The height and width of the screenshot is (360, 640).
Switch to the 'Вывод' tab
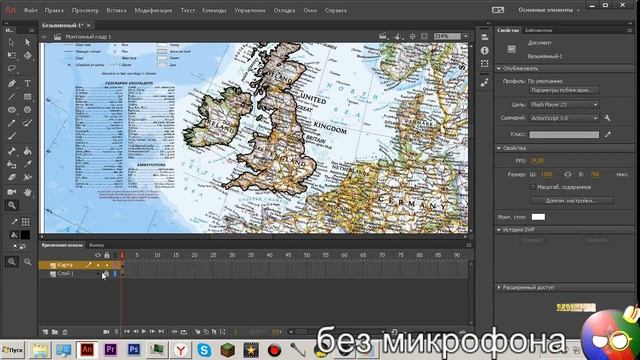coord(96,245)
